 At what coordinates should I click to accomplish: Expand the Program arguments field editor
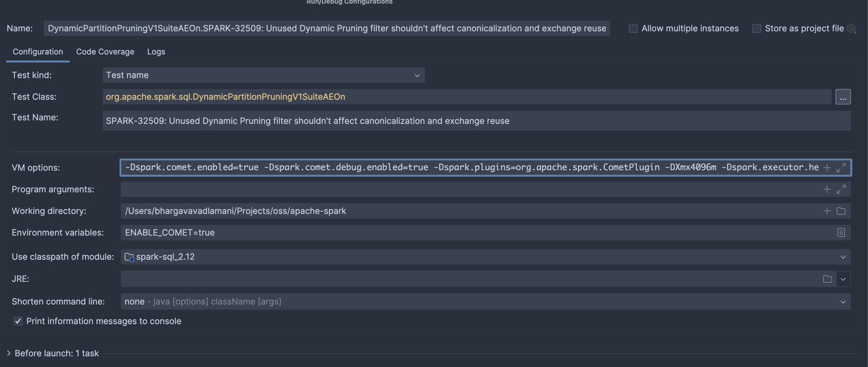(841, 189)
